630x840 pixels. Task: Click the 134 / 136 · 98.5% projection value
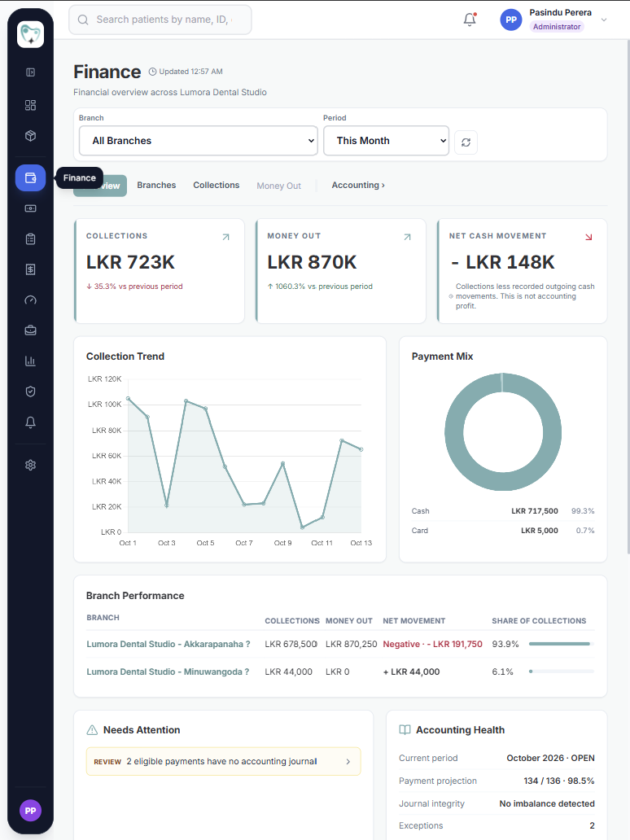click(x=559, y=781)
